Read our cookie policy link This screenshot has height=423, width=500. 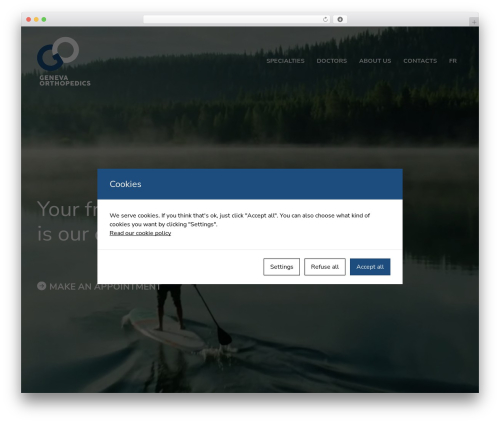pyautogui.click(x=140, y=233)
